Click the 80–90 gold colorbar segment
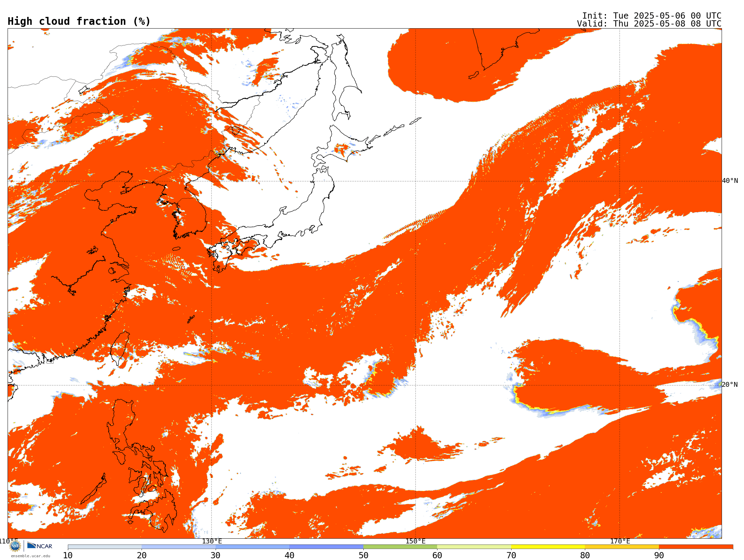 point(622,547)
